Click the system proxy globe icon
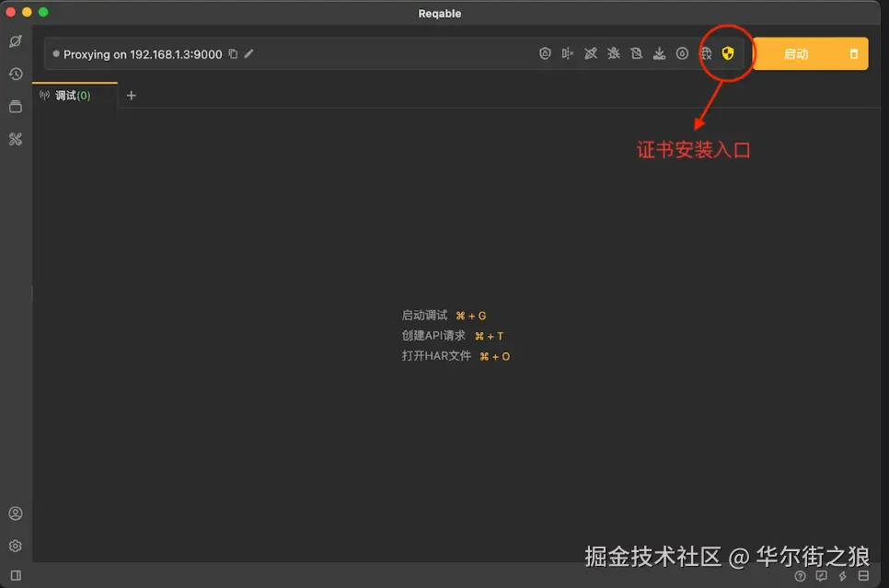Image resolution: width=889 pixels, height=588 pixels. [705, 53]
